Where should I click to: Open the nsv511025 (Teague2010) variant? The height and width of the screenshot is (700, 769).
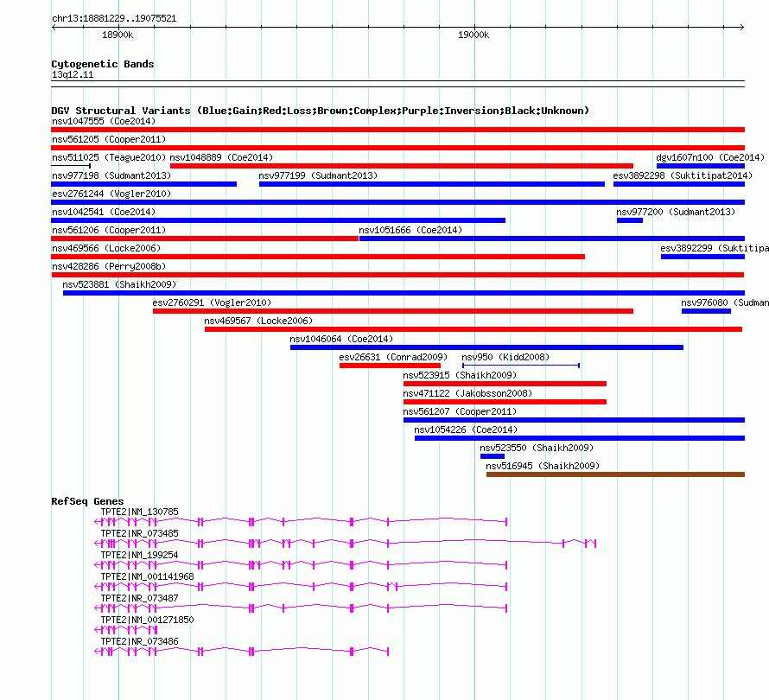71,166
